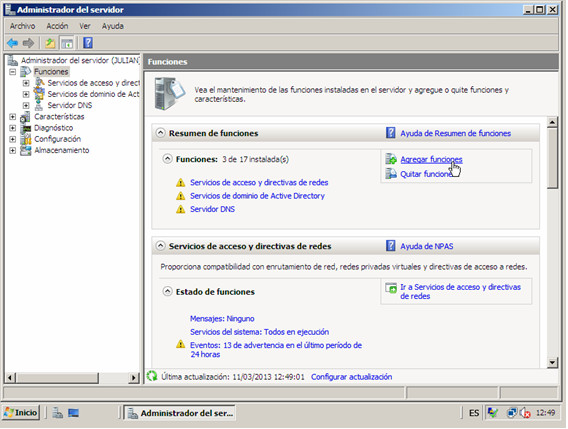
Task: Open the Archivo menu
Action: pos(22,26)
